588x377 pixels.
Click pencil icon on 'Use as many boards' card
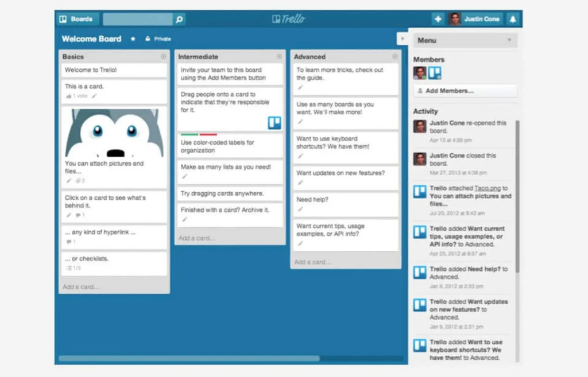(300, 122)
